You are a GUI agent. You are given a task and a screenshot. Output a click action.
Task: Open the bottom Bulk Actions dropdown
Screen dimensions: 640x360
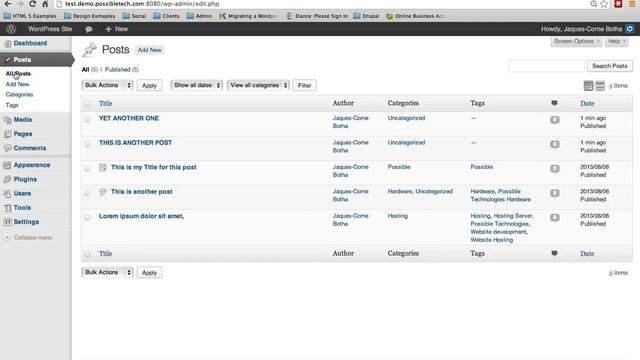click(x=107, y=272)
